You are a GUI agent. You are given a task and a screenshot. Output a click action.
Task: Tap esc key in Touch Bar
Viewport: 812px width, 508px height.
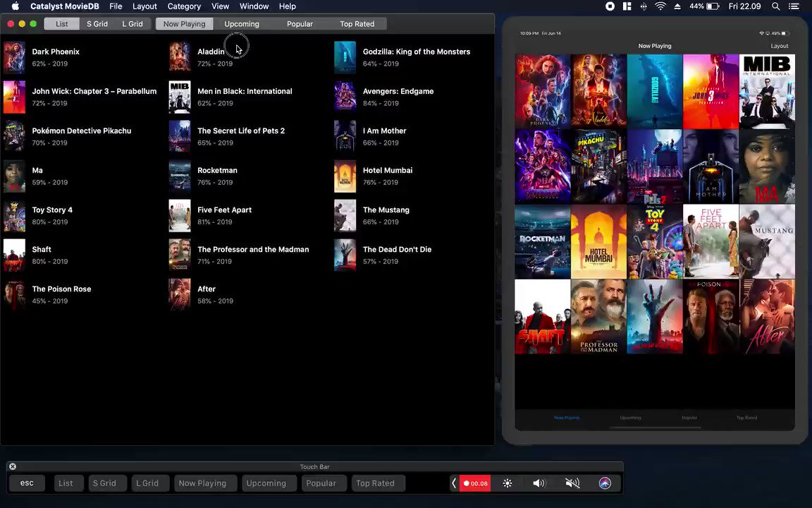point(27,483)
